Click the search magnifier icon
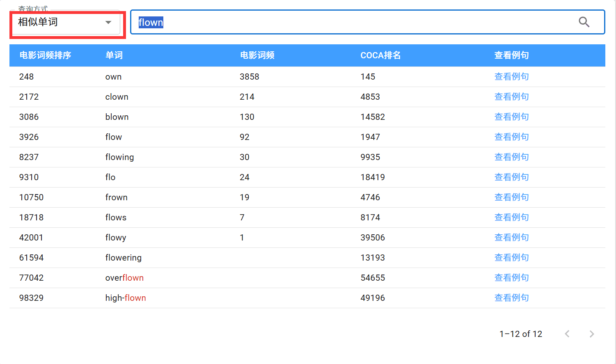Screen dimensions: 616x364 [584, 22]
